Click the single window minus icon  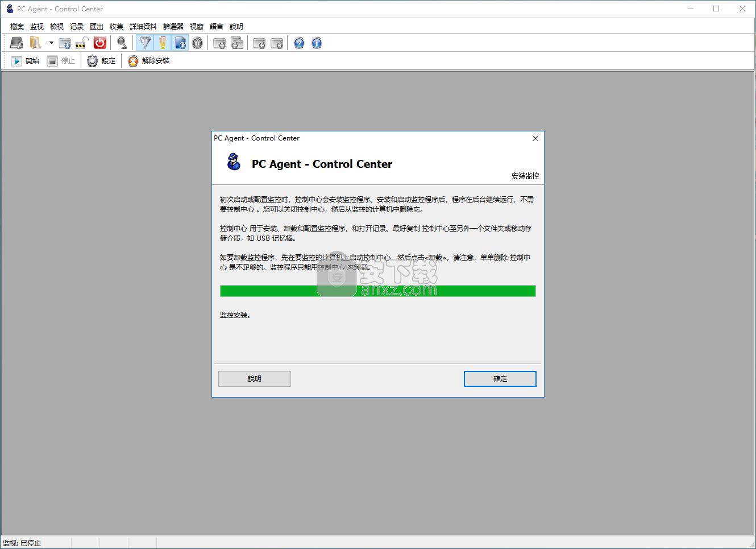coord(219,43)
